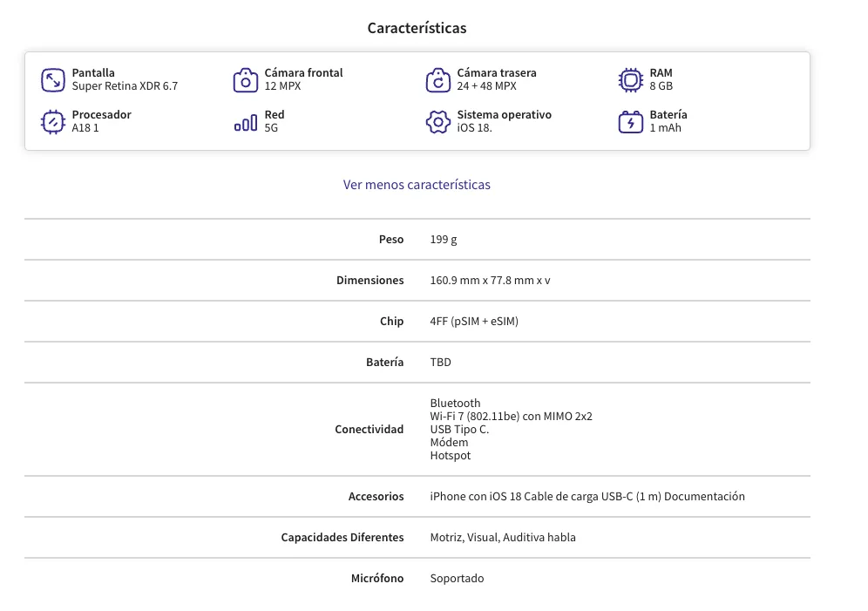Click the Super Retina XDR 6.7 text

pyautogui.click(x=125, y=86)
